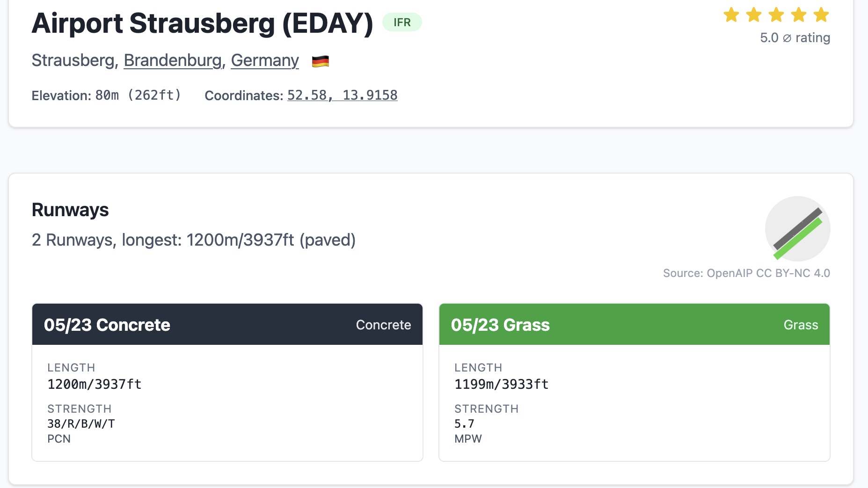Click the second rating star
The width and height of the screenshot is (868, 488).
(x=753, y=15)
